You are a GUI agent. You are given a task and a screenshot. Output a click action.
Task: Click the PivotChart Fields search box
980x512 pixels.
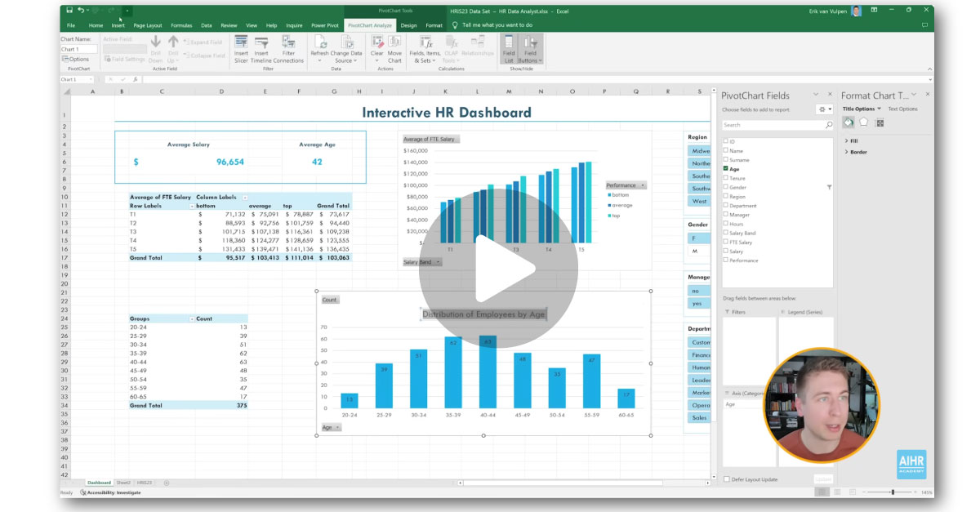pos(776,125)
